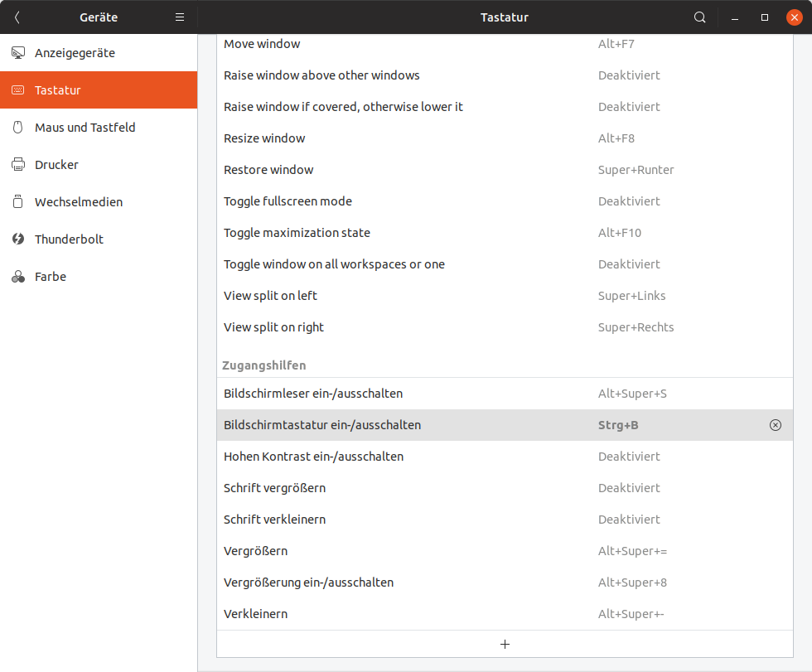
Task: Open search with the magnifier icon
Action: tap(699, 17)
